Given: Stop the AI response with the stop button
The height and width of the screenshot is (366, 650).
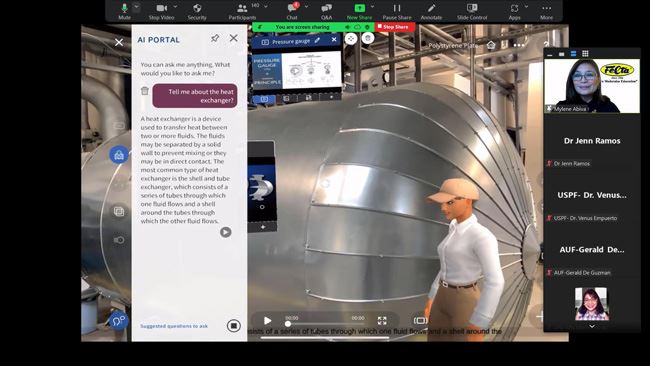Looking at the screenshot, I should tap(233, 326).
